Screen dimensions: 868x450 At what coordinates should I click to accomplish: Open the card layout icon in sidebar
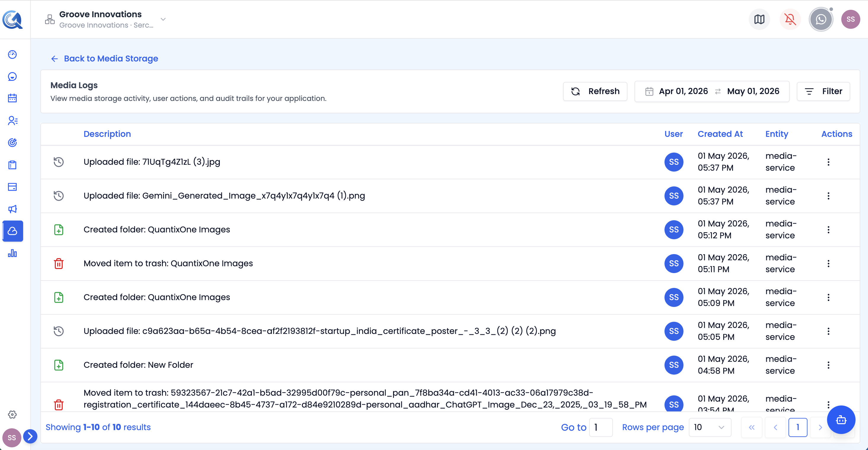12,187
